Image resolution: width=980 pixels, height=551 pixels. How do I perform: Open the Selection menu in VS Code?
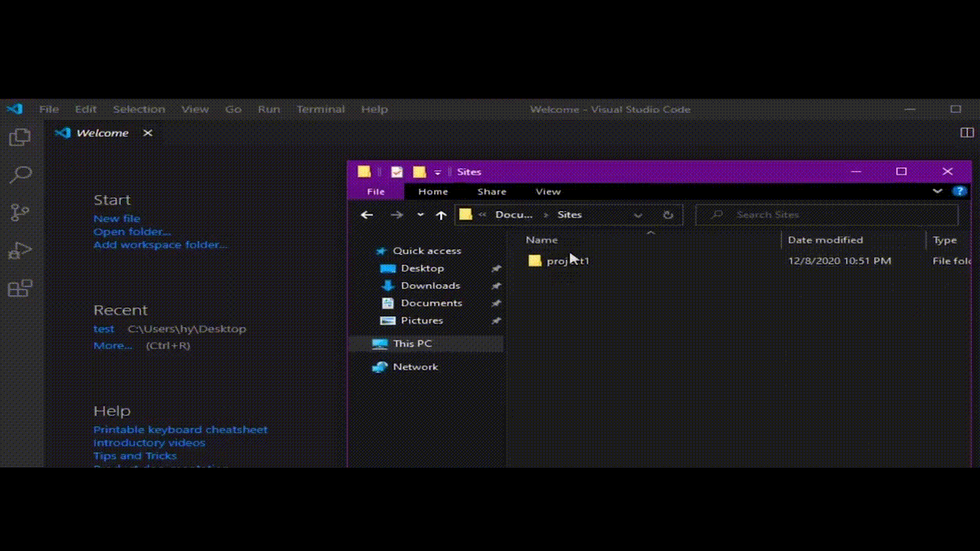click(139, 109)
